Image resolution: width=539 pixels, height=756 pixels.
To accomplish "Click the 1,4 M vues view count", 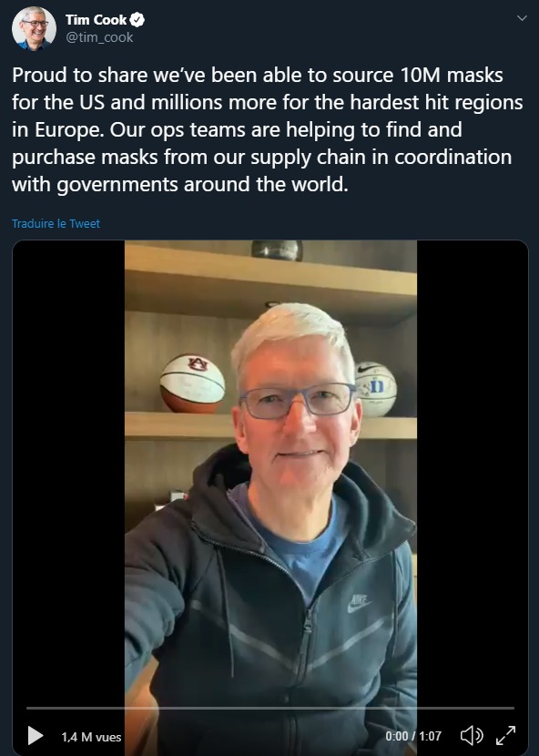I will (x=91, y=737).
